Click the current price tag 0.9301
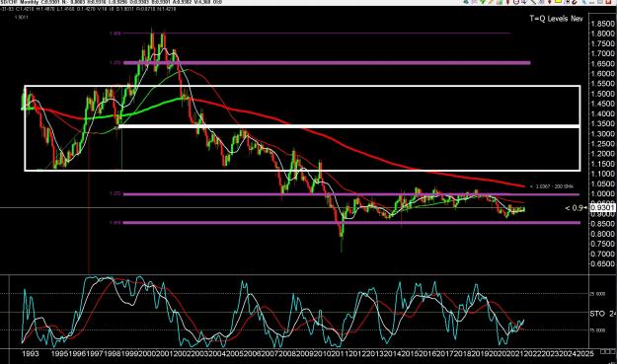The image size is (617, 364). coord(602,207)
